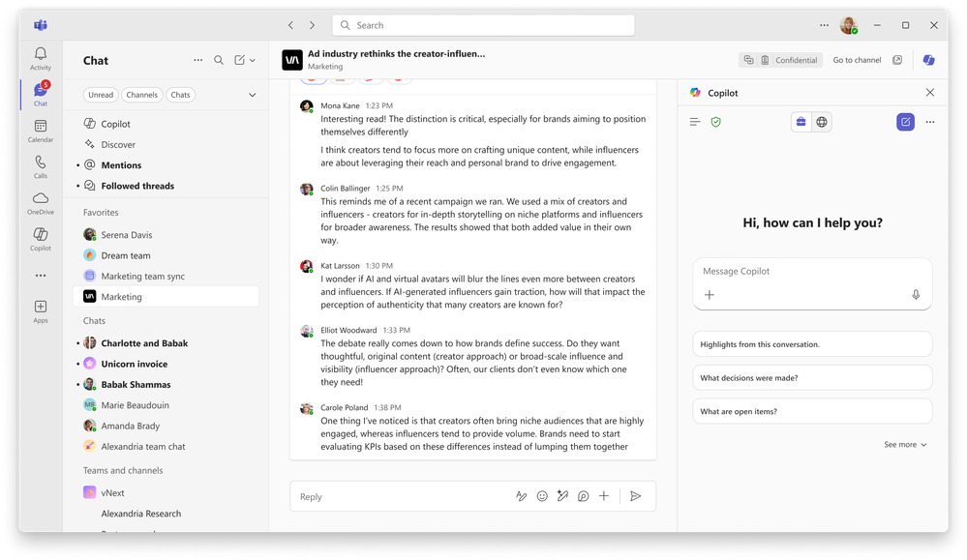Image resolution: width=967 pixels, height=560 pixels.
Task: Search within the chat list
Action: 219,60
